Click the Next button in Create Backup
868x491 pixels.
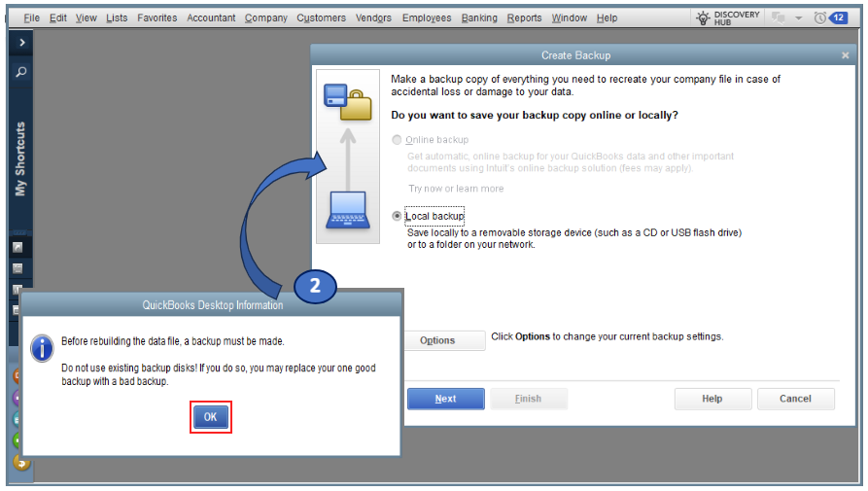(x=445, y=399)
